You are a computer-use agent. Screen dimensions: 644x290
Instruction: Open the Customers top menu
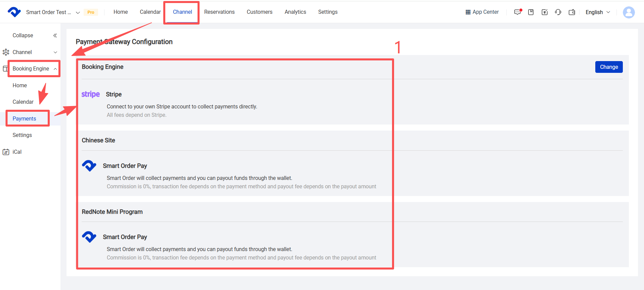pyautogui.click(x=259, y=12)
